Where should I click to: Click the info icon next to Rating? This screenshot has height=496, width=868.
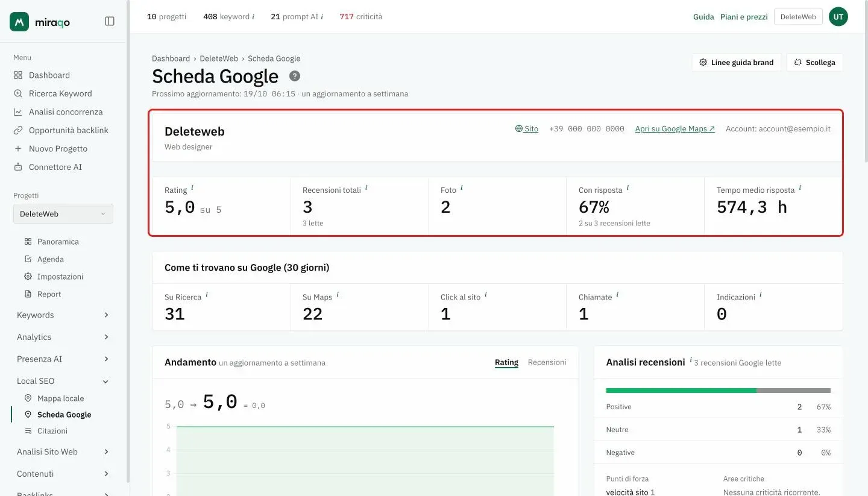point(192,188)
